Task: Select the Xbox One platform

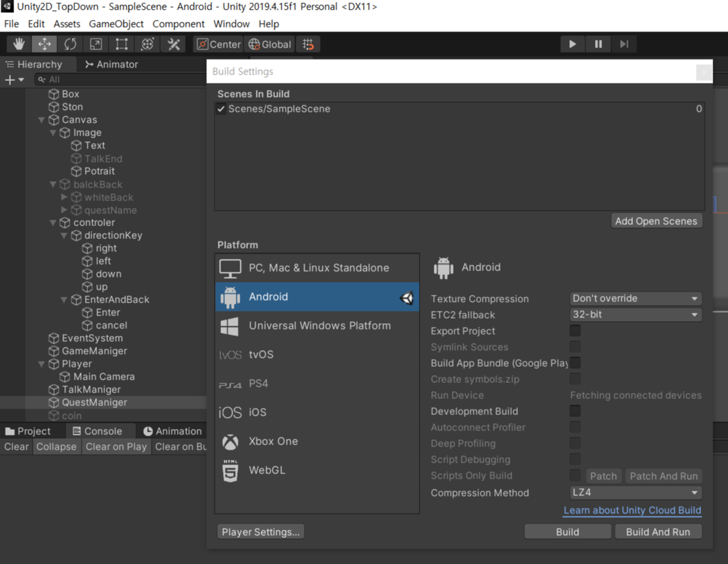Action: pos(317,441)
